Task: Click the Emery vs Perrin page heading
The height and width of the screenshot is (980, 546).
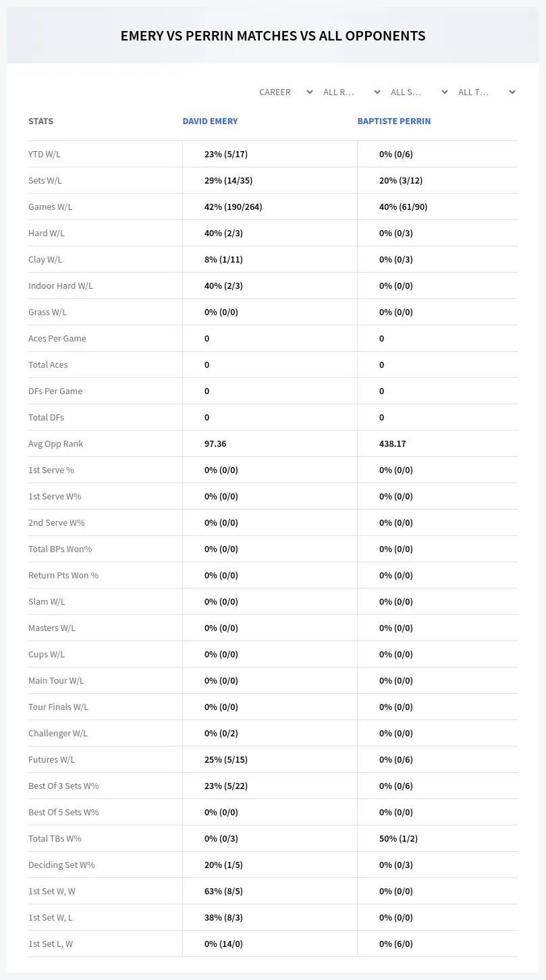Action: [x=273, y=36]
